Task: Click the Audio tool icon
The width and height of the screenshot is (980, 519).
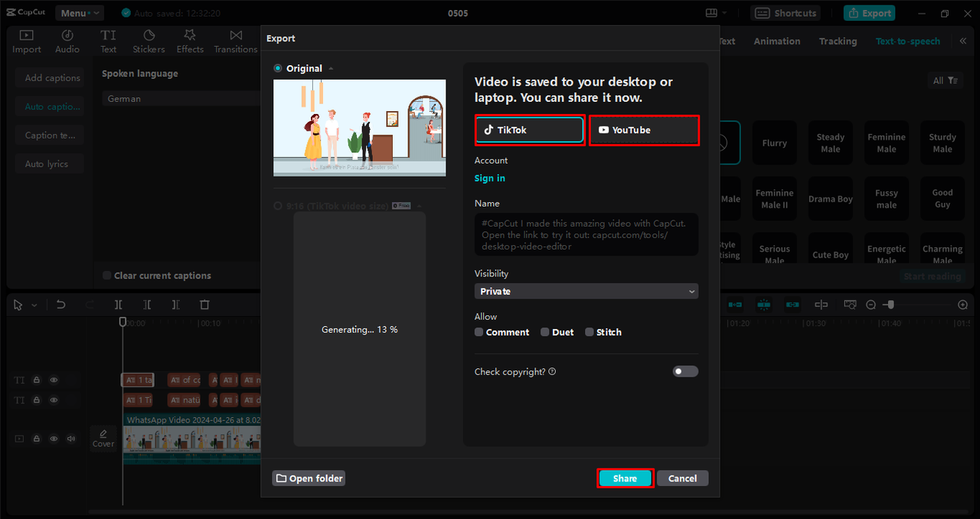Action: (x=67, y=41)
